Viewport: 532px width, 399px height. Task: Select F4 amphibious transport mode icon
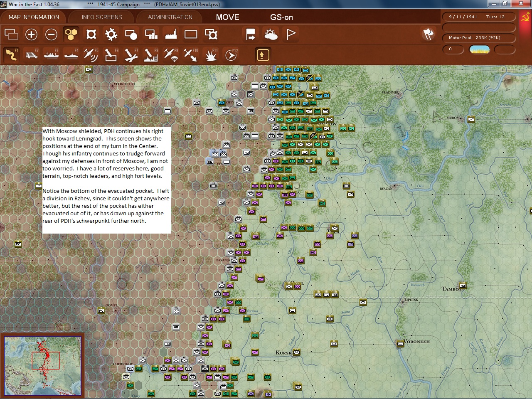pyautogui.click(x=71, y=54)
